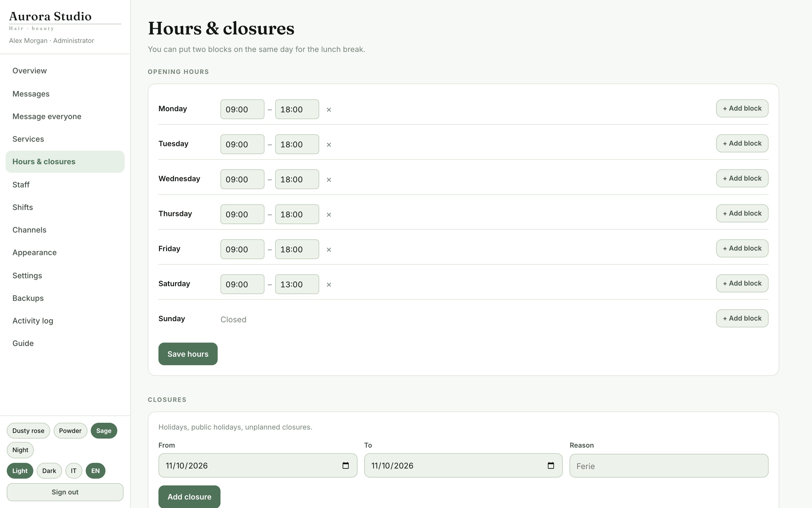Remove Monday's time block with the × icon
Viewport: 812px width, 508px height.
click(x=329, y=110)
